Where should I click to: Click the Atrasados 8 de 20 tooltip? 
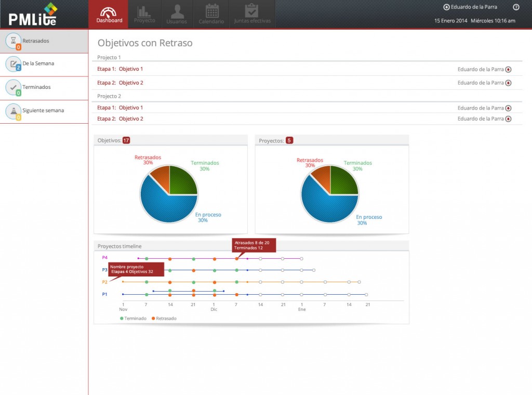[254, 245]
